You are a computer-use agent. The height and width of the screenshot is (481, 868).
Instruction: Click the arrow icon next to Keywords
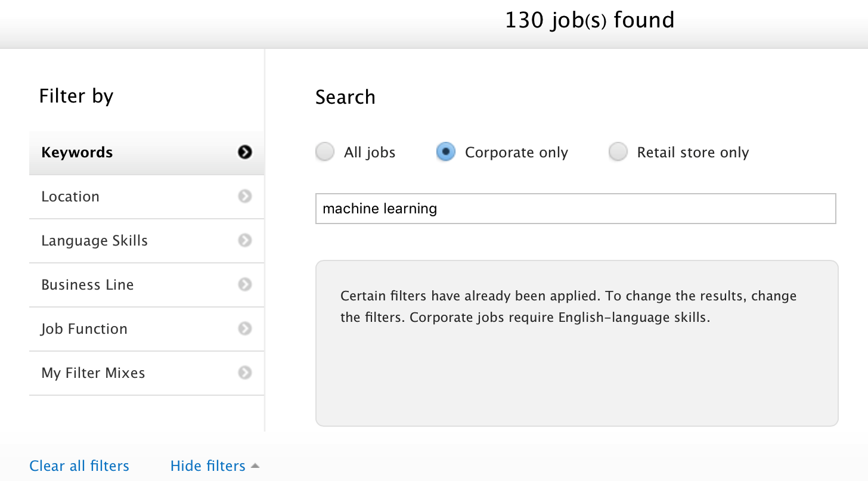[x=244, y=153]
